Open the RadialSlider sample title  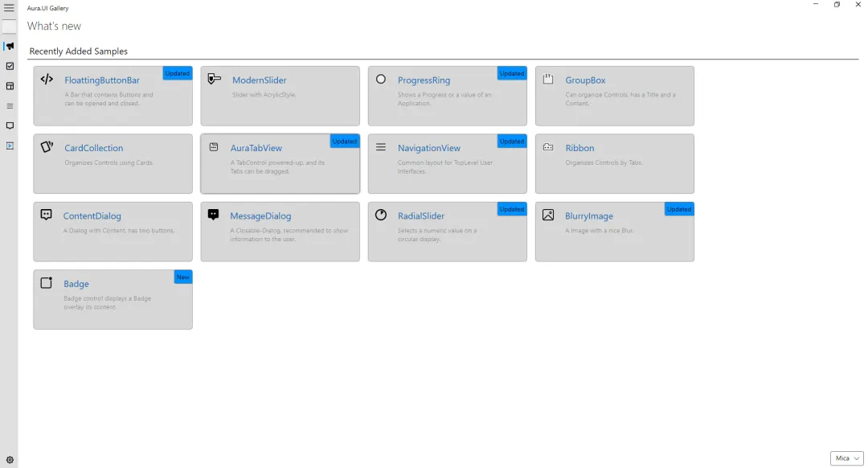(420, 216)
